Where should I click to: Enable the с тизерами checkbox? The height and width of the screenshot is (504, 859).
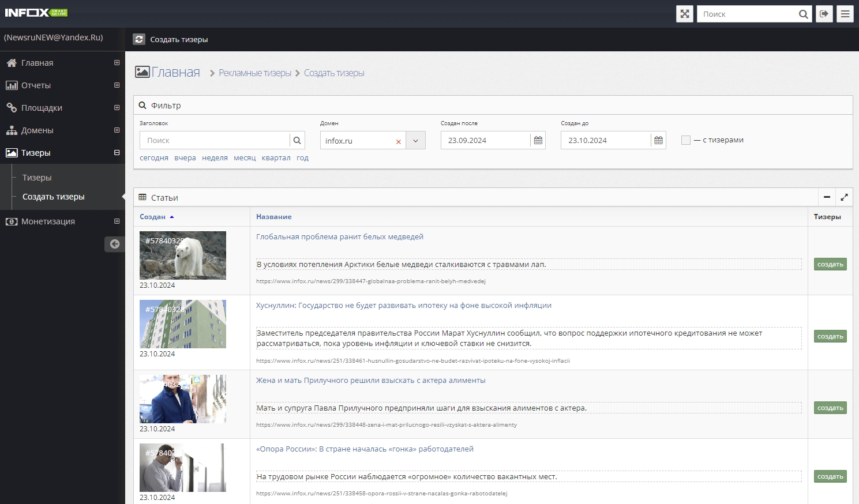click(x=685, y=140)
